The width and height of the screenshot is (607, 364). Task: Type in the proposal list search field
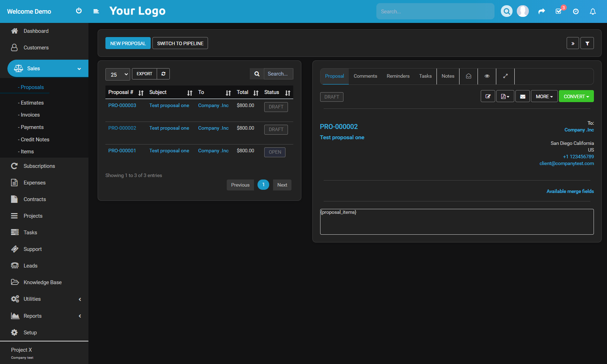(278, 74)
